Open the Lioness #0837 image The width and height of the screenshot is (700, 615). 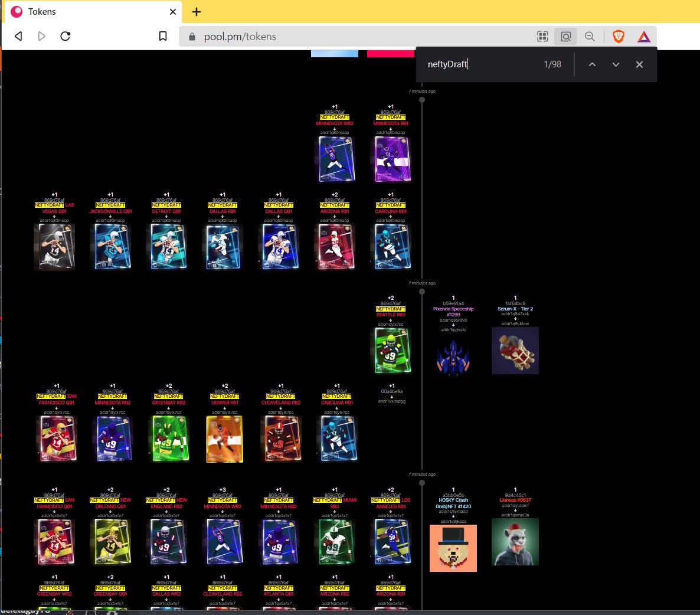point(515,542)
